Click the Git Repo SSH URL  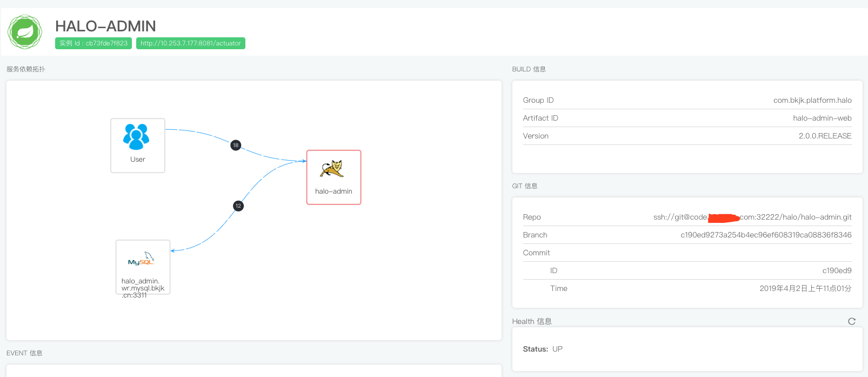[x=752, y=217]
